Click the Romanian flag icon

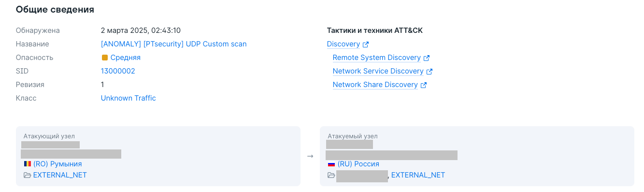pyautogui.click(x=28, y=164)
